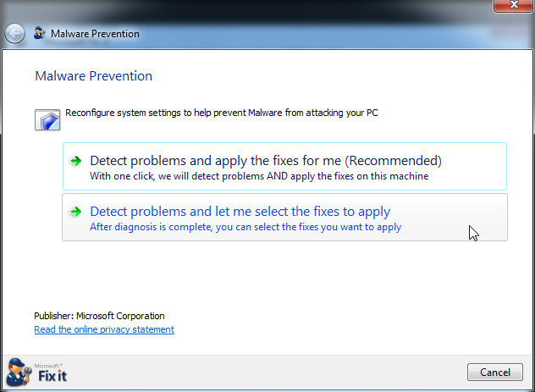Click the shield icon beside the description
535x392 pixels.
(x=47, y=119)
